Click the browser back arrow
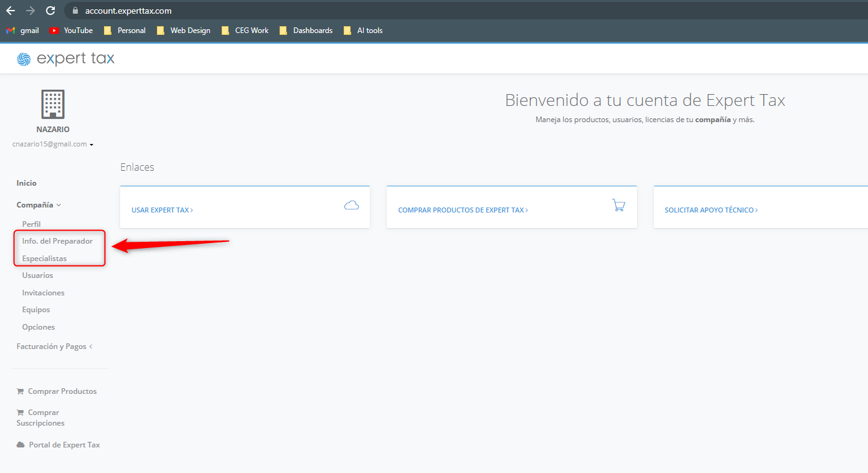The height and width of the screenshot is (473, 868). [x=11, y=11]
